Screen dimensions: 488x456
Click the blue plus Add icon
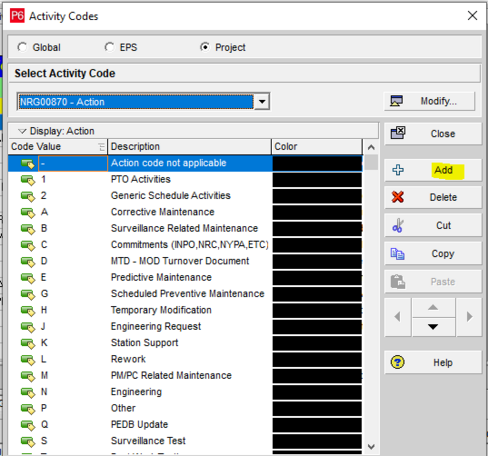pyautogui.click(x=398, y=170)
